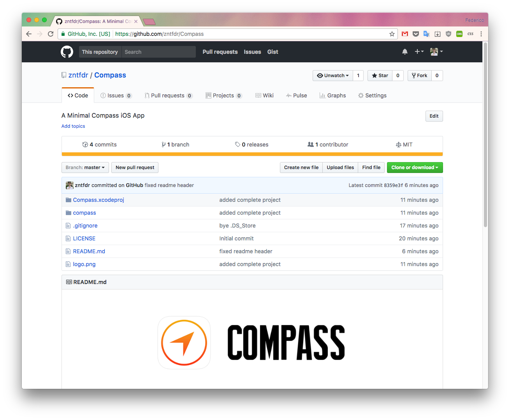The image size is (510, 420).
Task: Fork the repository
Action: tap(420, 76)
